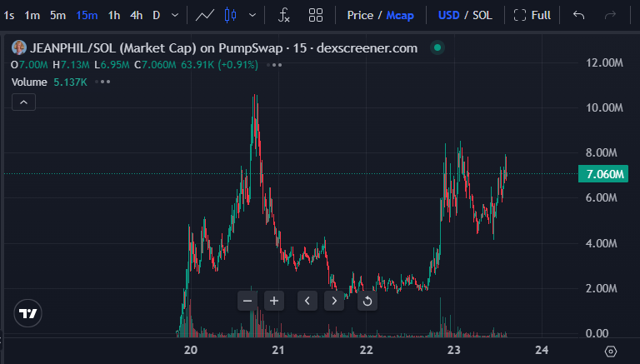The width and height of the screenshot is (640, 364).
Task: Click the 4.00M price axis label
Action: coord(602,243)
